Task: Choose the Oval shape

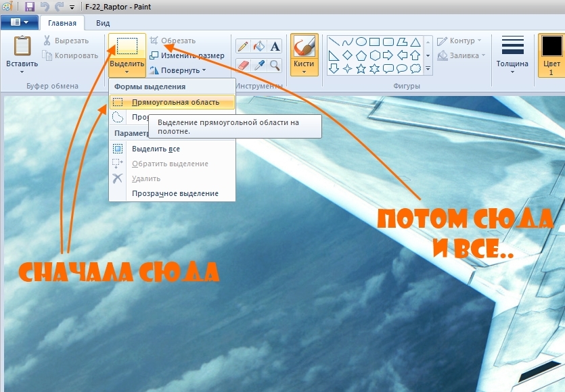Action: pyautogui.click(x=361, y=42)
